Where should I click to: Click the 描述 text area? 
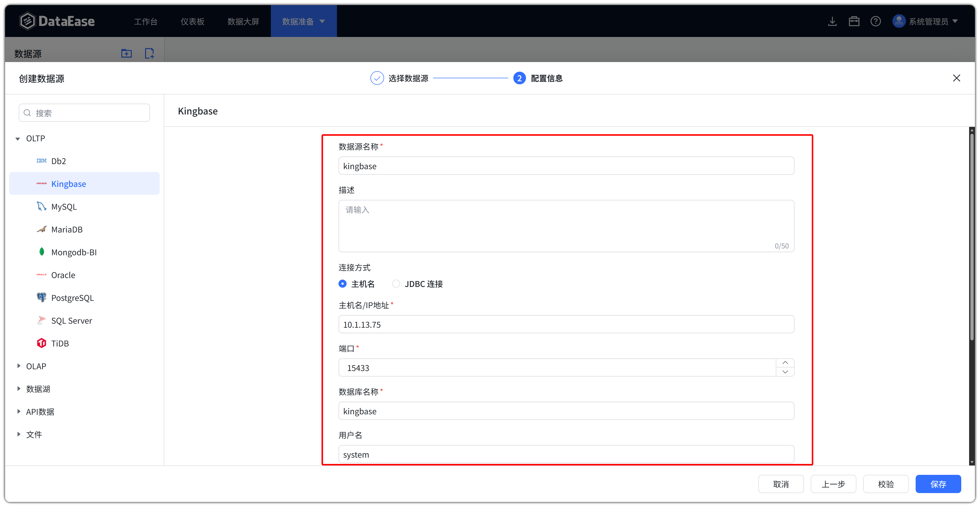566,226
